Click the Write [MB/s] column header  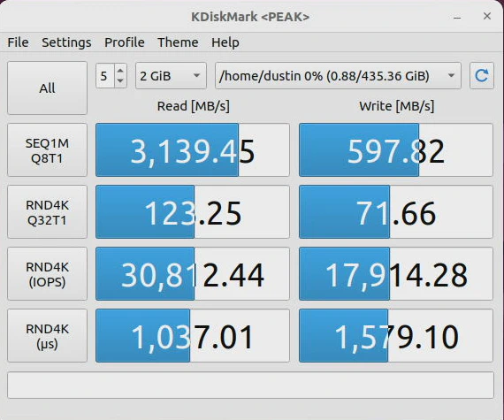pos(397,106)
